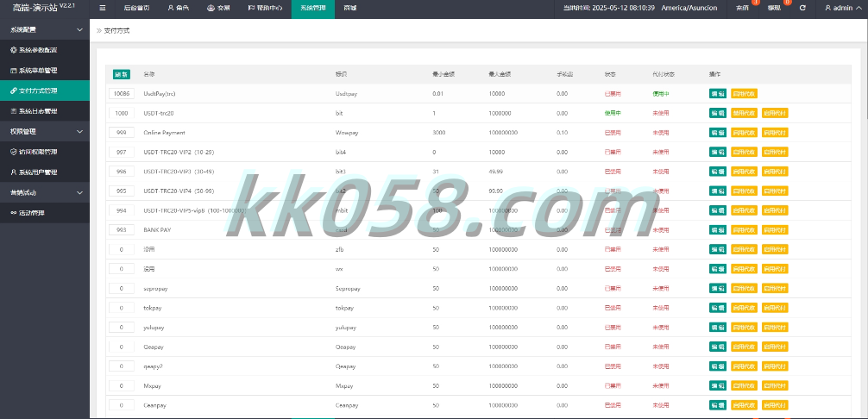This screenshot has width=868, height=419.
Task: Enable payout (启用代付) for Qeapay
Action: point(775,347)
